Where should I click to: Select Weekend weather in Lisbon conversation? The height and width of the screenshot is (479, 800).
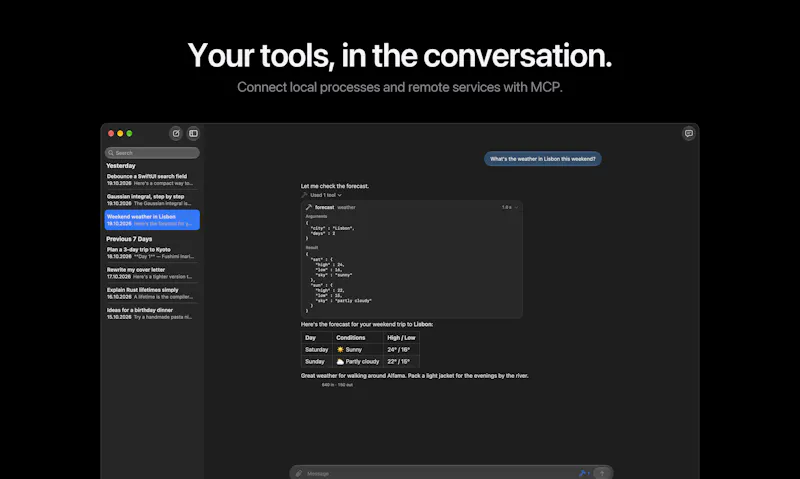point(152,220)
